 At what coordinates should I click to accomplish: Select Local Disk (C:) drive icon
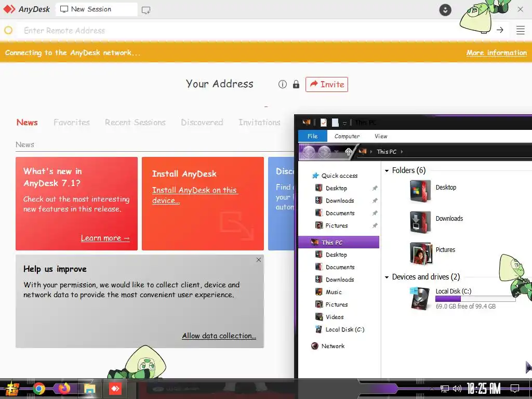click(420, 298)
